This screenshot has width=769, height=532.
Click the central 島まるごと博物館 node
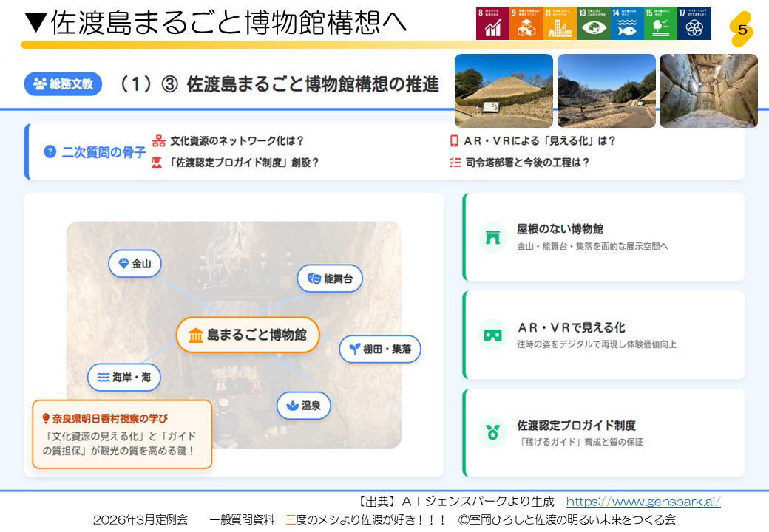pos(248,335)
